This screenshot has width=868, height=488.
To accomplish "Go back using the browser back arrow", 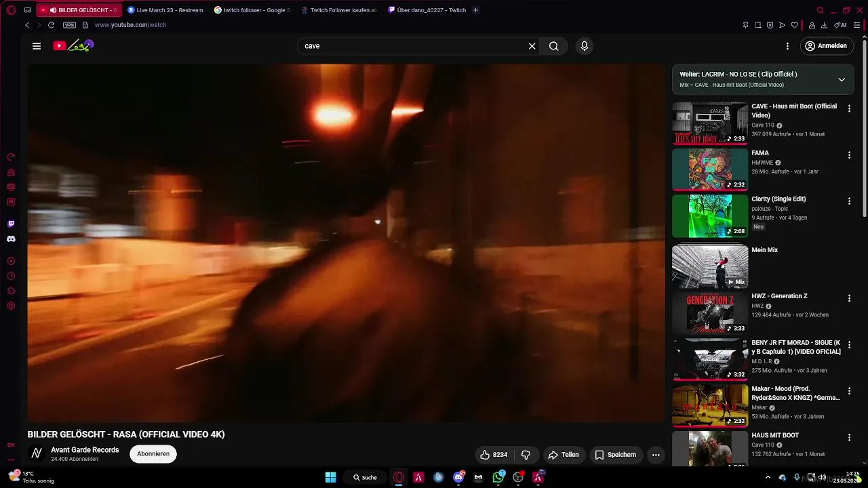I will tap(27, 25).
